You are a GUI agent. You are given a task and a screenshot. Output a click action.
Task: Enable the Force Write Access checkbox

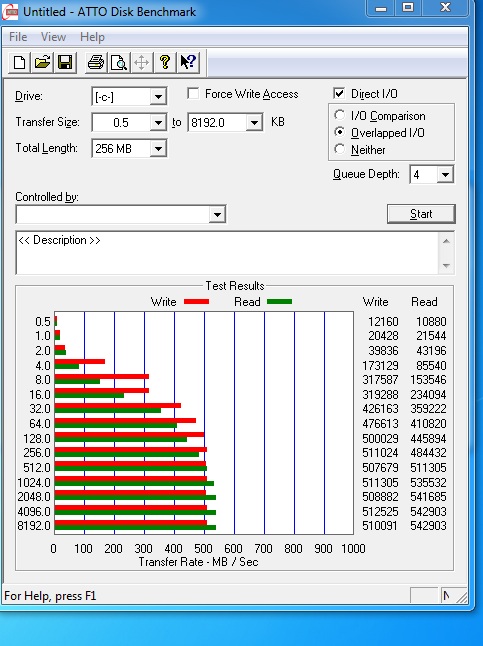[193, 94]
